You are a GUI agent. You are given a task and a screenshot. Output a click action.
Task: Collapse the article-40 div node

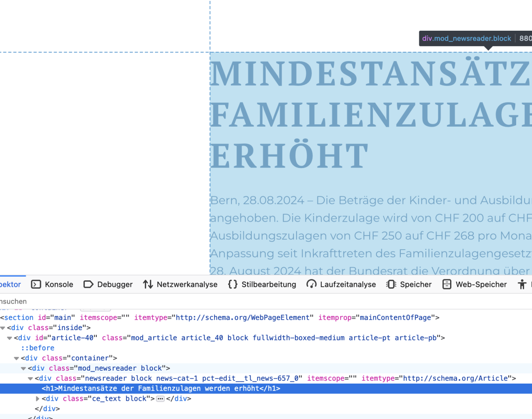point(10,338)
